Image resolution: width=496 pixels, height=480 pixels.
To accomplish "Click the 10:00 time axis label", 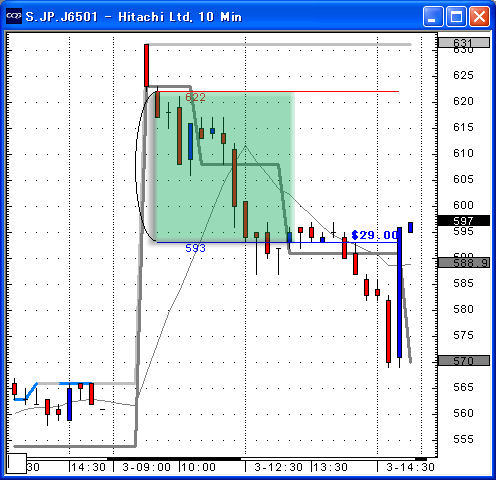I will click(x=199, y=467).
